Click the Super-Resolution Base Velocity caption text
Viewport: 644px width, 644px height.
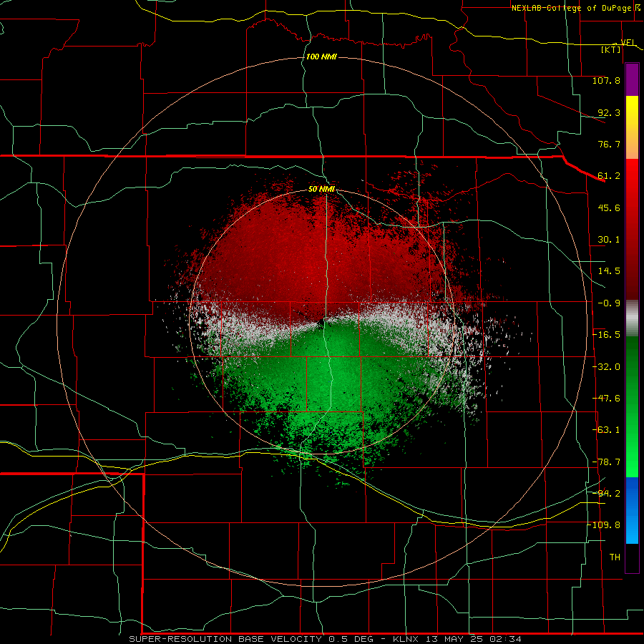click(x=326, y=639)
